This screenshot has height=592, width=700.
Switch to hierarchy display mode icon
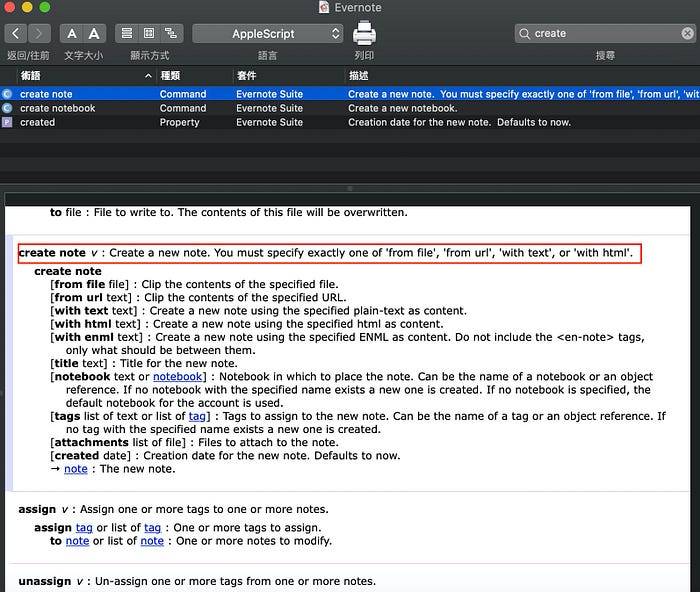(x=171, y=33)
